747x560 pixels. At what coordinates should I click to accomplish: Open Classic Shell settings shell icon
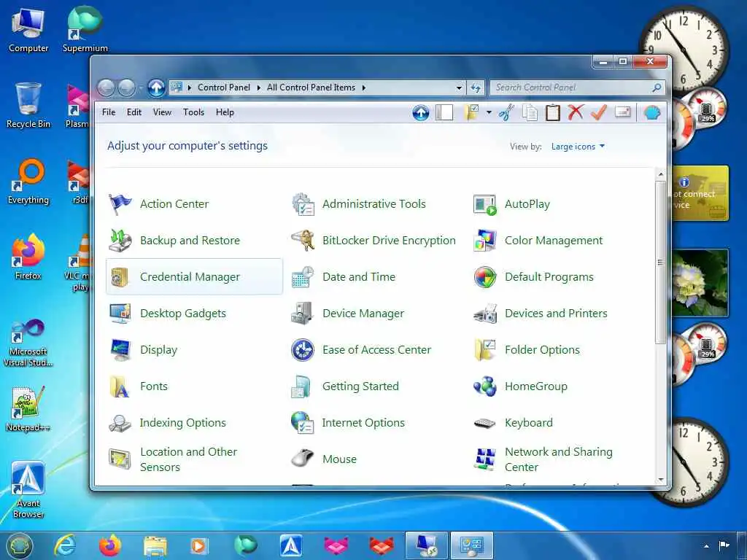pos(651,113)
